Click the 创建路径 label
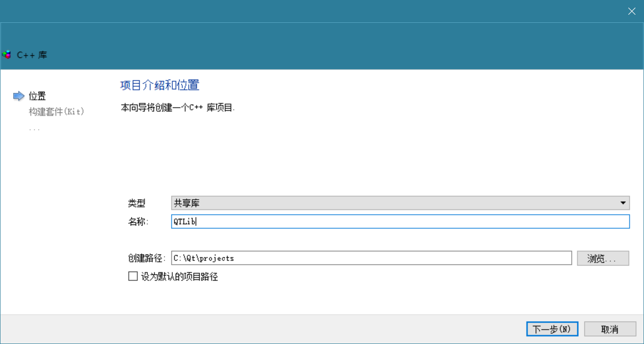This screenshot has width=644, height=344. click(146, 258)
